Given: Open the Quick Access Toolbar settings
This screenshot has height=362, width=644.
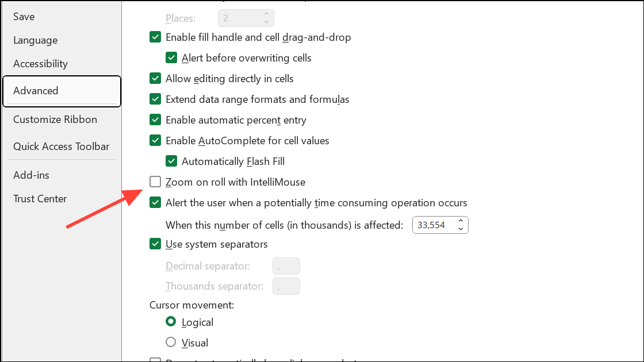Looking at the screenshot, I should pyautogui.click(x=61, y=146).
